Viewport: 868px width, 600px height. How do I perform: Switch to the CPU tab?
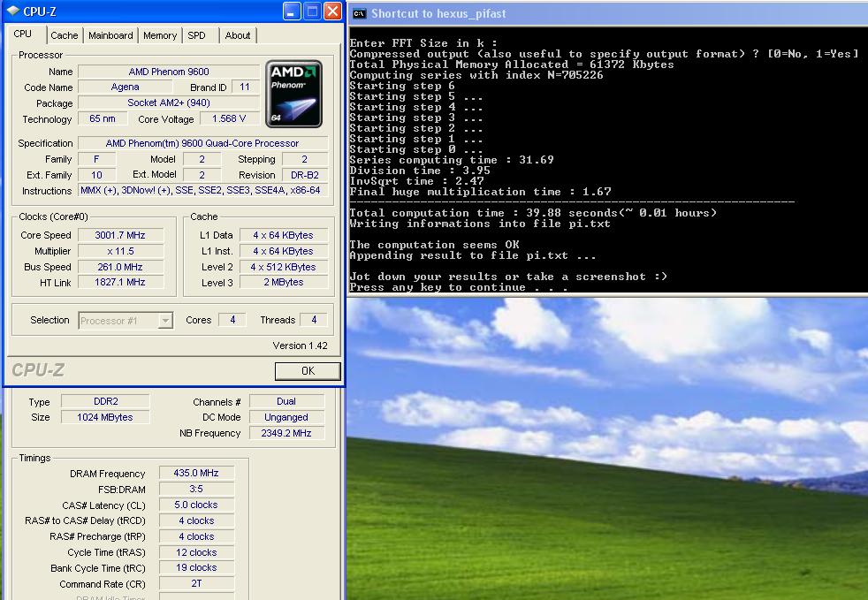(23, 34)
